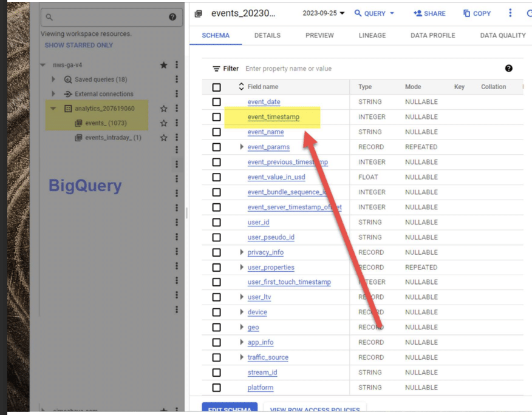Expand the event_params record field

pyautogui.click(x=242, y=147)
